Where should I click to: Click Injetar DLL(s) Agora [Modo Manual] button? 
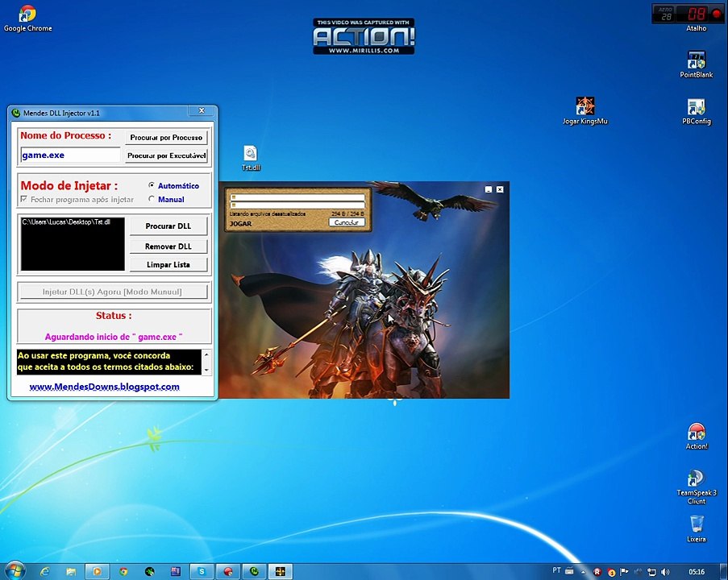(112, 292)
